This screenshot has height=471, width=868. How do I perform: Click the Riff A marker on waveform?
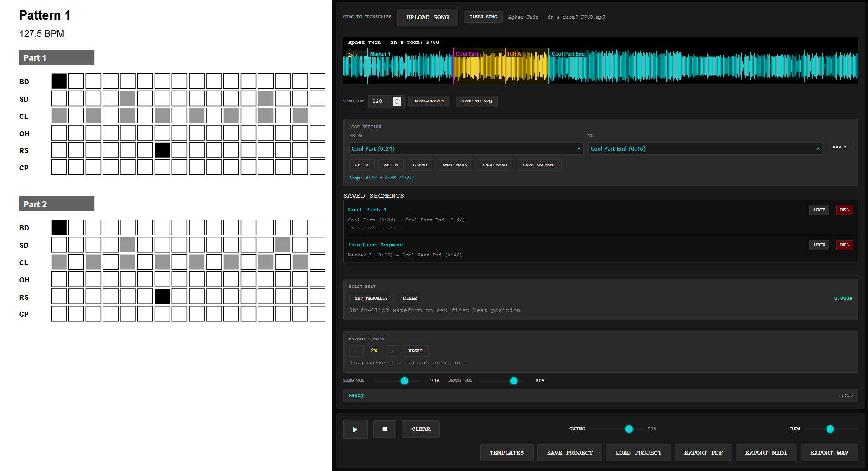point(514,54)
